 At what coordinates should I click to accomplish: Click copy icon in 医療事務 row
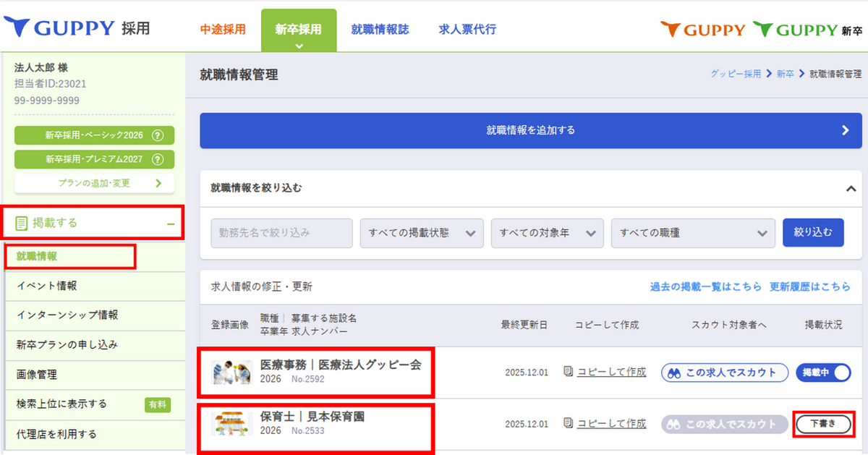coord(568,372)
